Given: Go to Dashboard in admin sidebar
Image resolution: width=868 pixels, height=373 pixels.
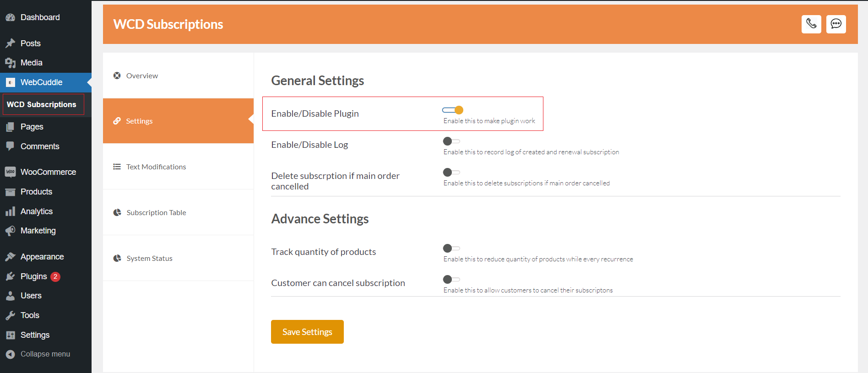Looking at the screenshot, I should 46,17.
